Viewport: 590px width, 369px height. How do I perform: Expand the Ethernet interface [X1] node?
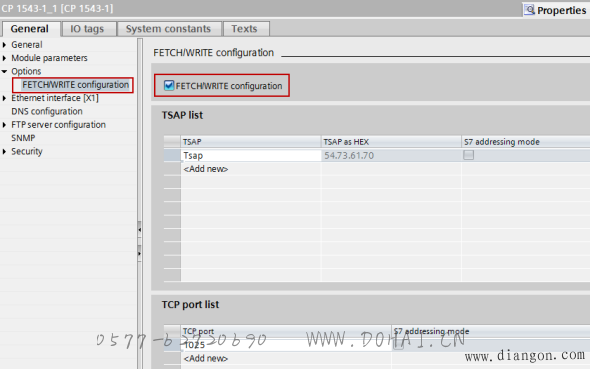coord(5,98)
